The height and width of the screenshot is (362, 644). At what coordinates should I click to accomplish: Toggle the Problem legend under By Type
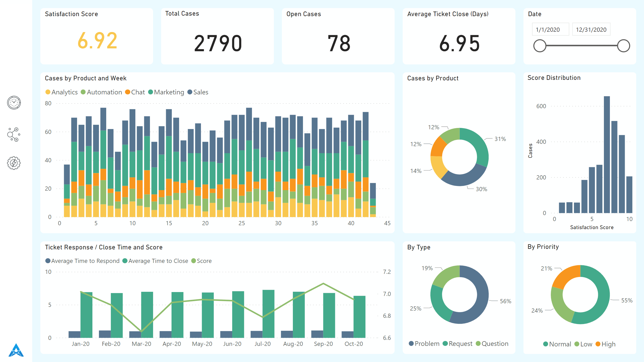(x=424, y=343)
